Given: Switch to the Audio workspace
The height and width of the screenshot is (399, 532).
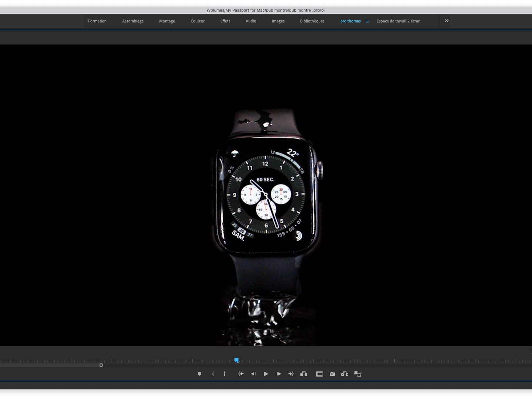Looking at the screenshot, I should click(x=251, y=21).
